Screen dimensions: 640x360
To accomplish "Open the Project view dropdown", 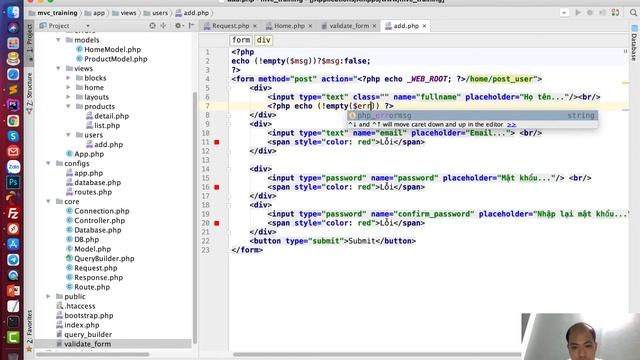I will pos(88,26).
